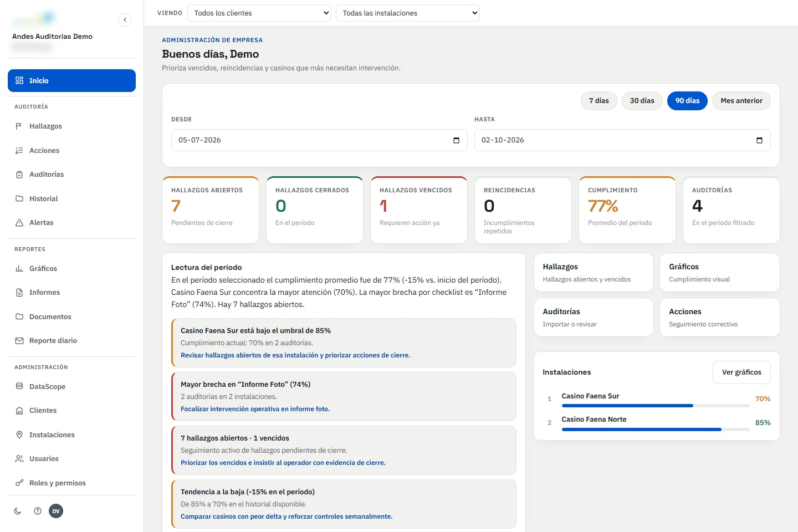798x532 pixels.
Task: Follow the Focalizar intervención operativa link
Action: click(255, 409)
